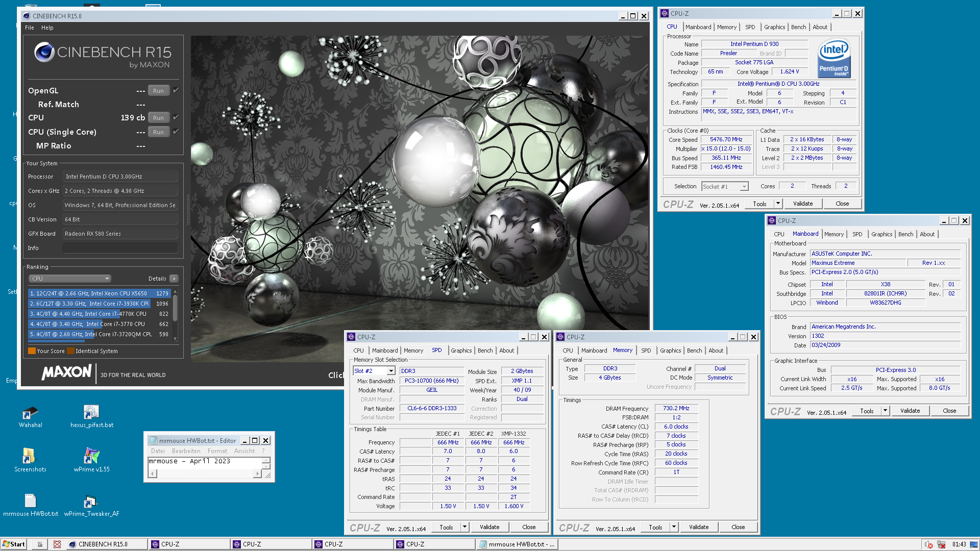Screen dimensions: 980x551
Task: Click the Notepad editor title bar icon
Action: 153,440
